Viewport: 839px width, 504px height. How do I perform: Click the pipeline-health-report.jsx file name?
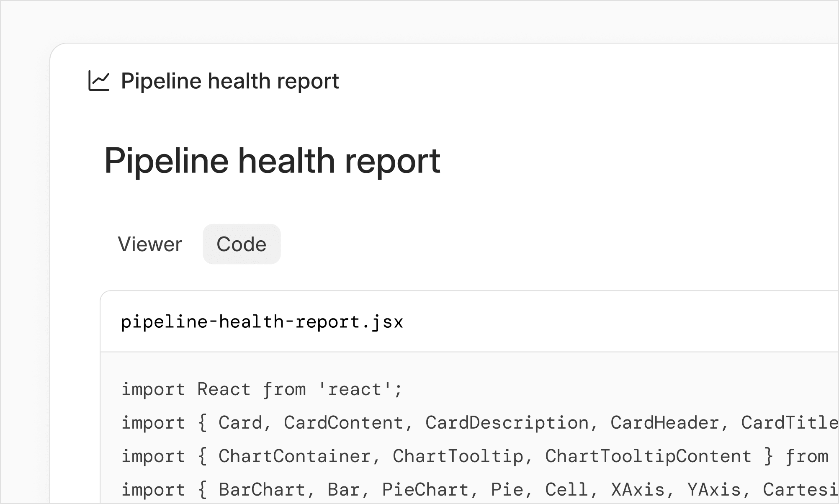262,322
